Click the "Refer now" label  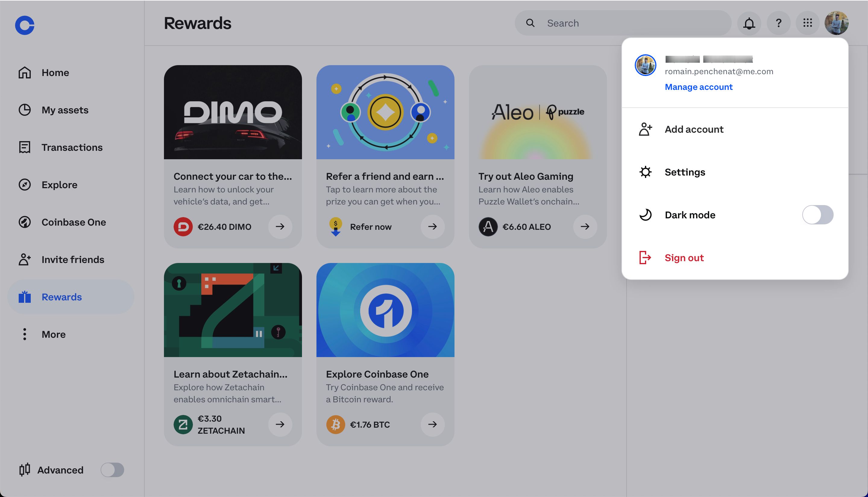(371, 227)
